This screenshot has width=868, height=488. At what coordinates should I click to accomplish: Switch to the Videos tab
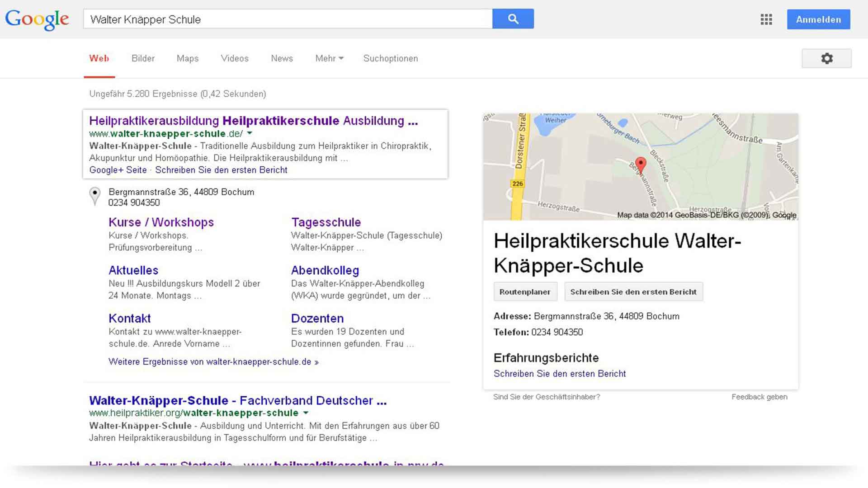pos(235,58)
